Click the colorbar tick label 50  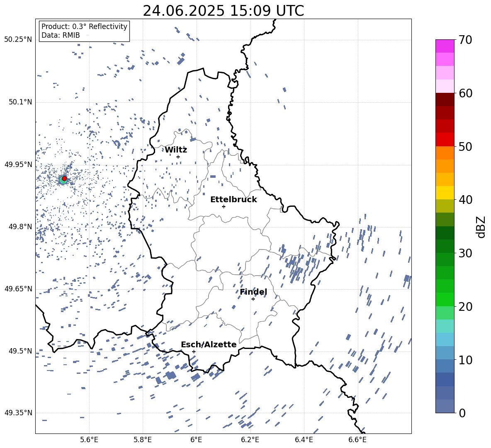[x=465, y=146]
